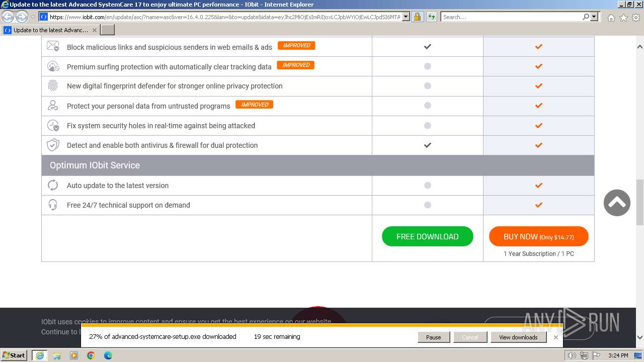This screenshot has height=362, width=644.
Task: Click the address bar URL field
Action: pos(225,17)
